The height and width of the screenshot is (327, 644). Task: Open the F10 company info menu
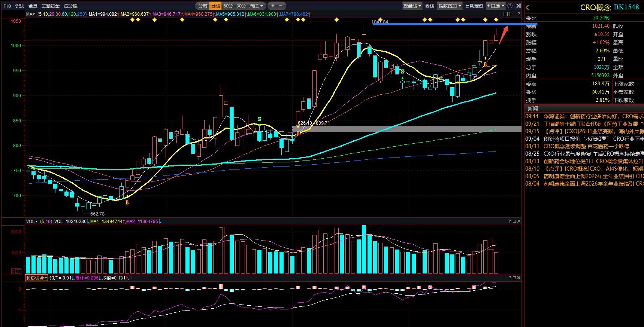click(7, 6)
